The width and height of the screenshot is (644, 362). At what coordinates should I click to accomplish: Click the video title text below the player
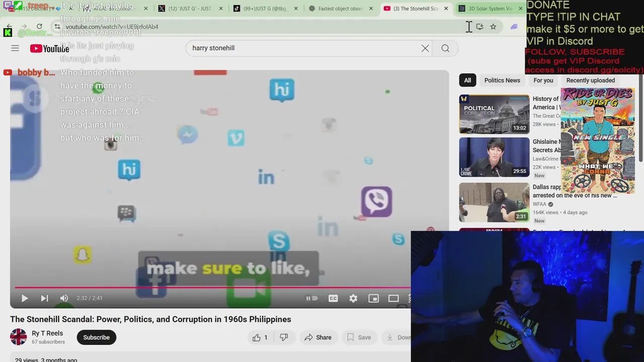[x=150, y=319]
